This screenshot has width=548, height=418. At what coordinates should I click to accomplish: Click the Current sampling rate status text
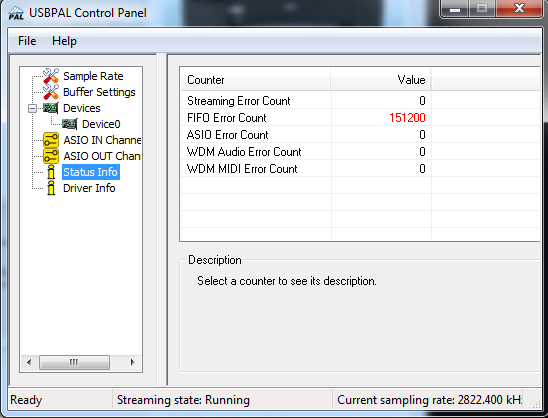tap(429, 400)
